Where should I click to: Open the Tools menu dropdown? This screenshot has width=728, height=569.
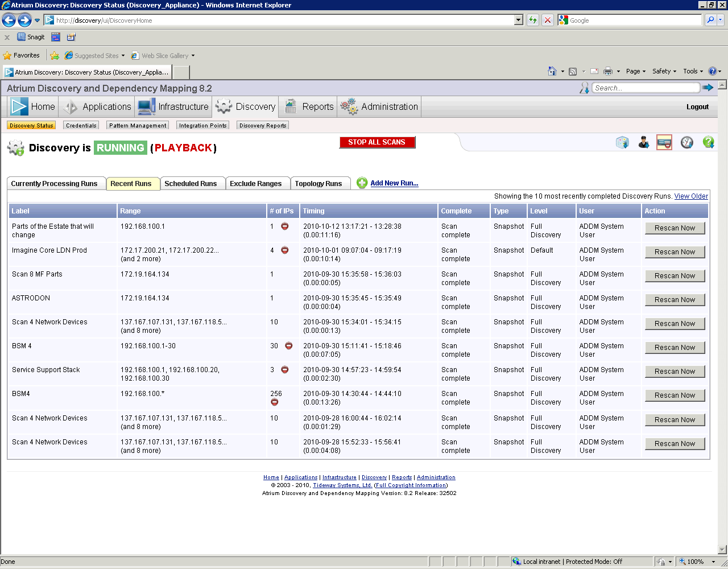[693, 71]
